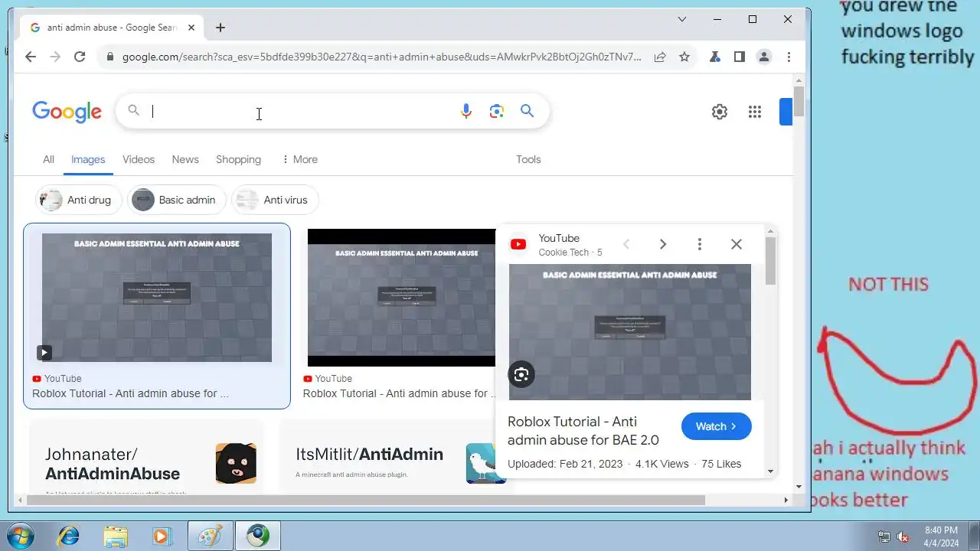Image resolution: width=980 pixels, height=551 pixels.
Task: Open Windows Media Player from taskbar
Action: (162, 536)
